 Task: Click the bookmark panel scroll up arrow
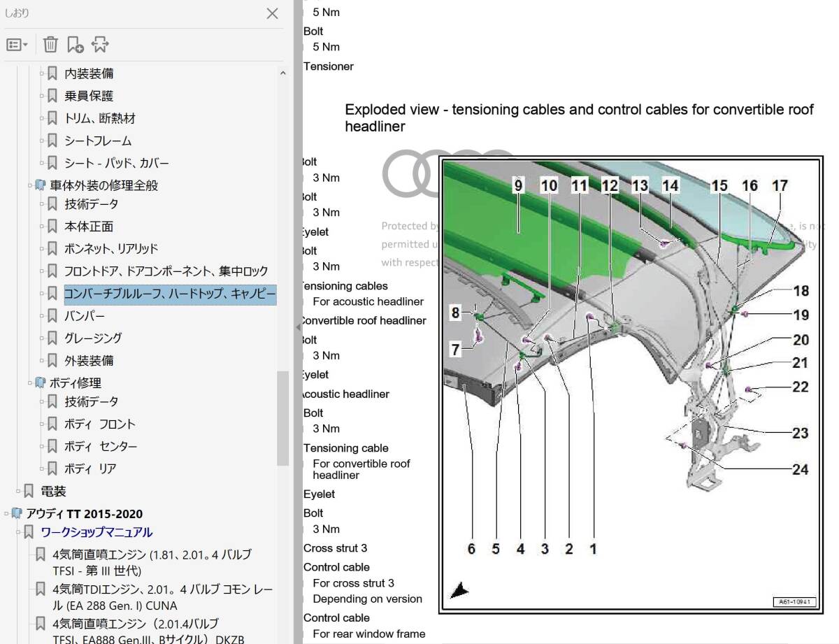pyautogui.click(x=282, y=73)
